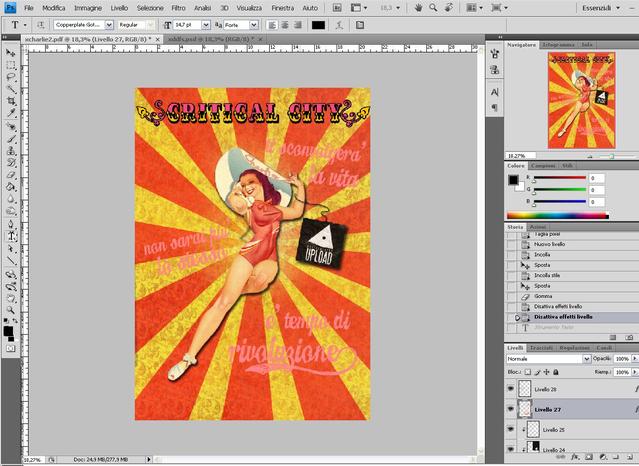The width and height of the screenshot is (639, 466).
Task: Open the font style dropdown Regular
Action: click(x=150, y=25)
